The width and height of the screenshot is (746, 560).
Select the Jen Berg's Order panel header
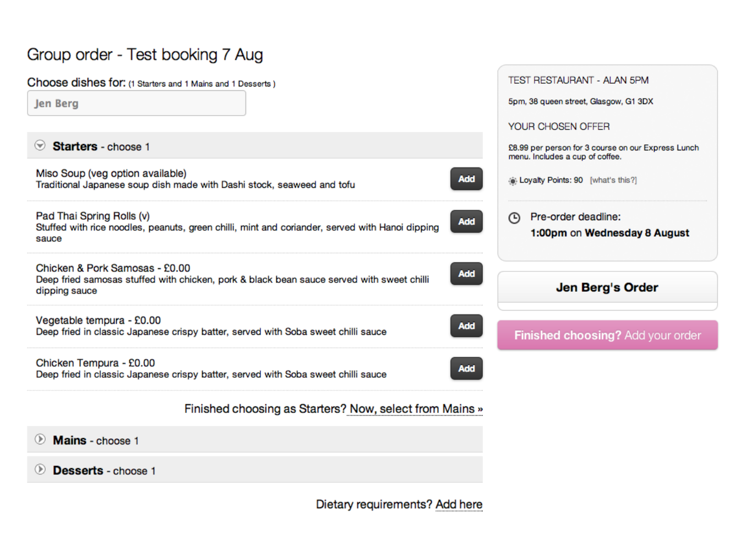(x=607, y=287)
